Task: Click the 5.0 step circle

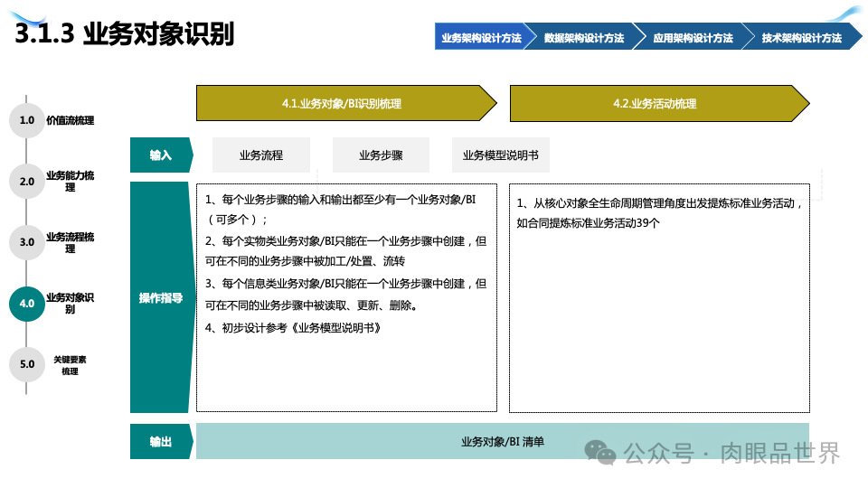Action: tap(26, 364)
